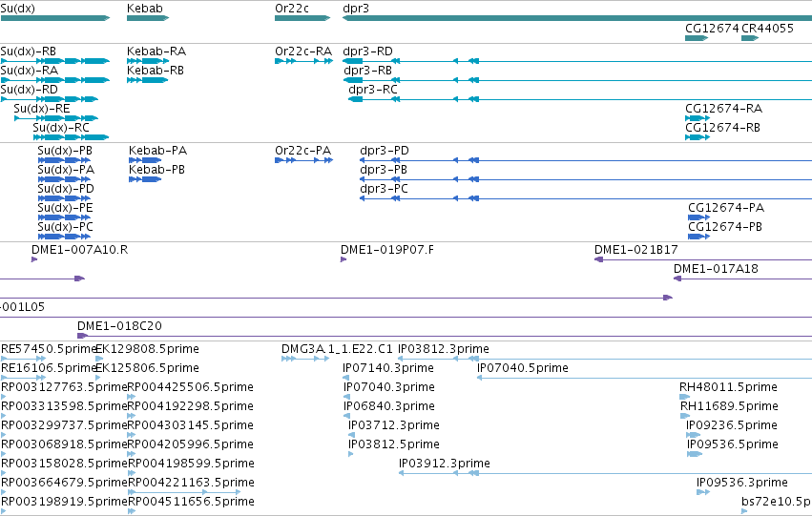Select protein Su(dx)-PB

(64, 160)
